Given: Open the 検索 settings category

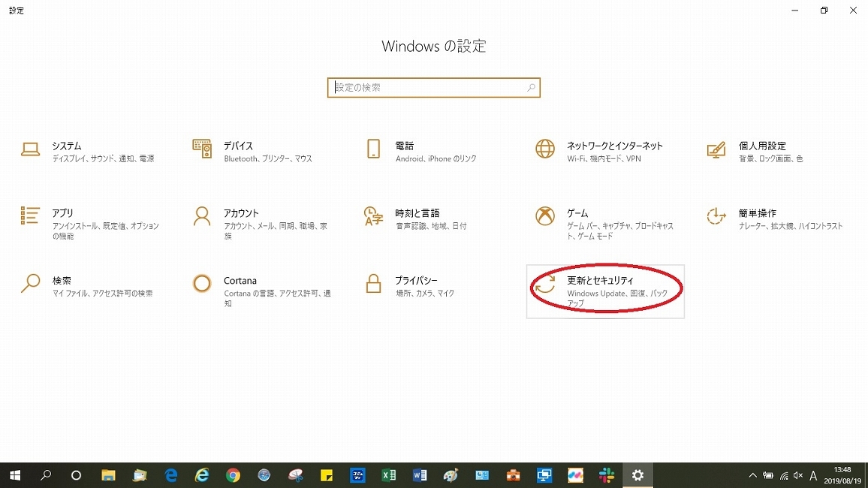Looking at the screenshot, I should tap(89, 287).
